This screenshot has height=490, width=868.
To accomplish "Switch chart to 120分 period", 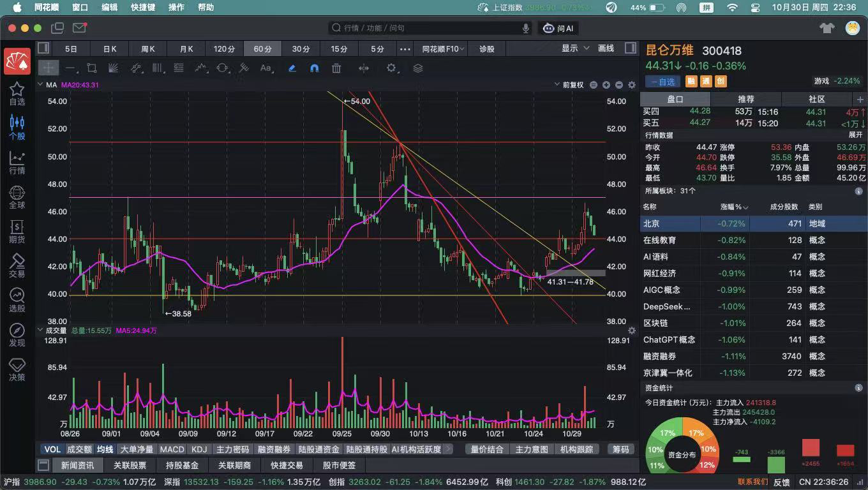I will [224, 48].
